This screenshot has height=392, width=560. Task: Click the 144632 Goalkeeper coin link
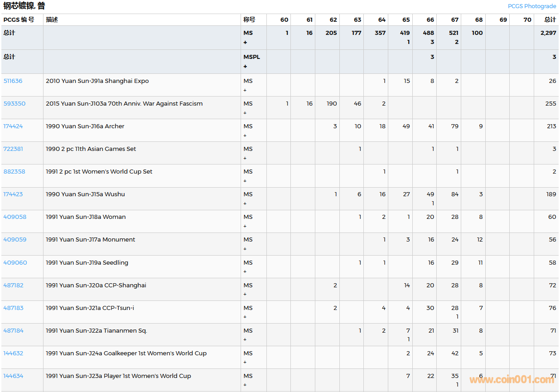point(13,353)
